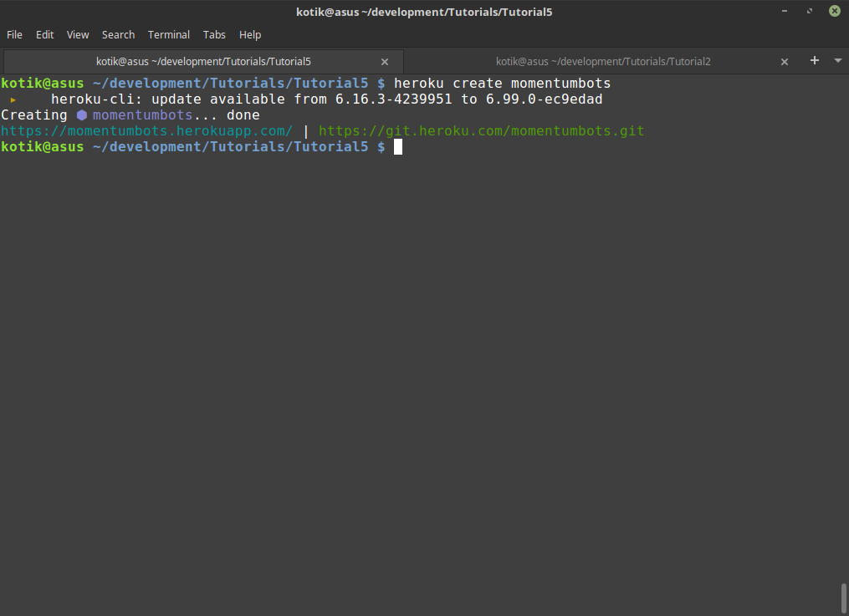The width and height of the screenshot is (849, 616).
Task: Maximize the terminal window
Action: click(x=810, y=12)
